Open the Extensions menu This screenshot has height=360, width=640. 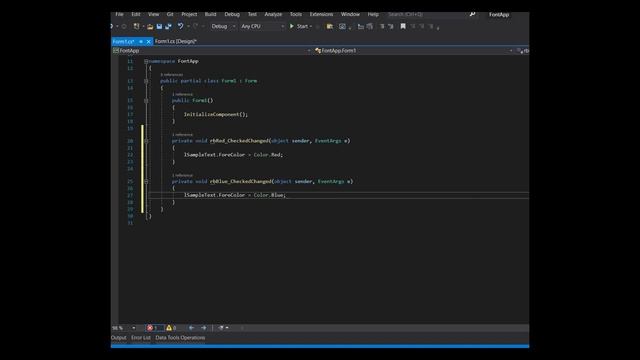click(321, 14)
